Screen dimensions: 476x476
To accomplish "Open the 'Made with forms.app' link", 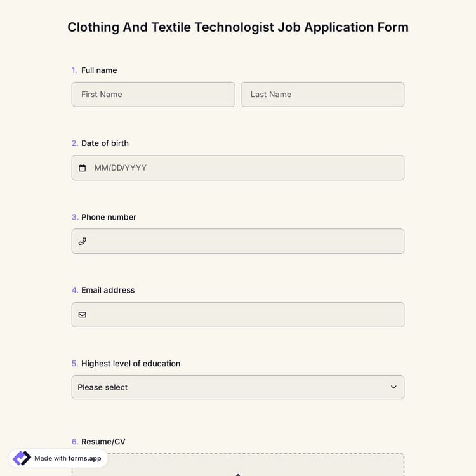I will tap(67, 458).
